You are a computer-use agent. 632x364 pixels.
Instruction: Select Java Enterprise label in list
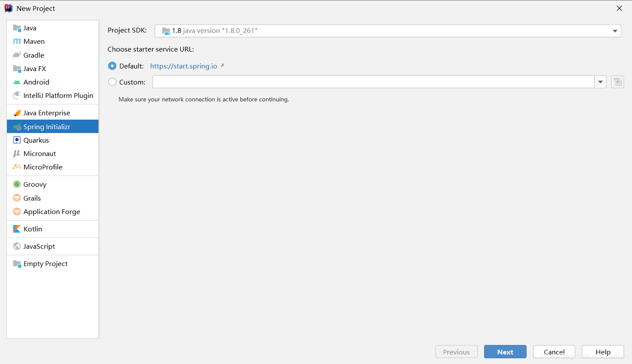click(x=47, y=113)
